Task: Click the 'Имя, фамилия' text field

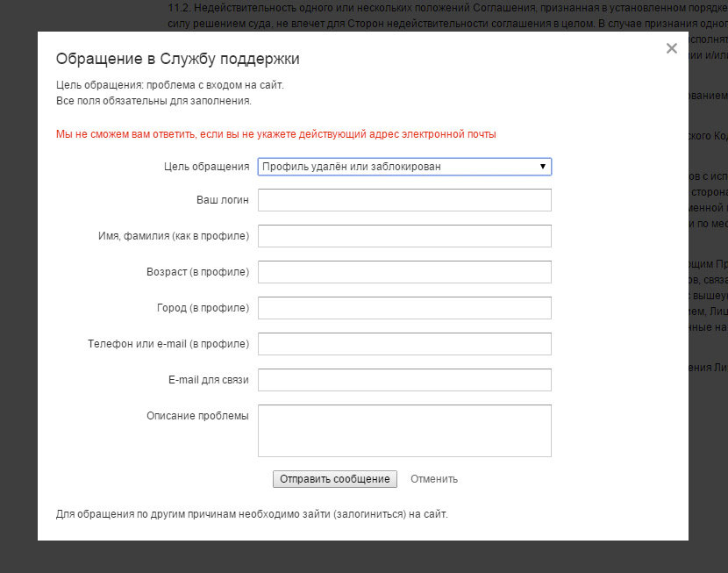Action: [404, 236]
